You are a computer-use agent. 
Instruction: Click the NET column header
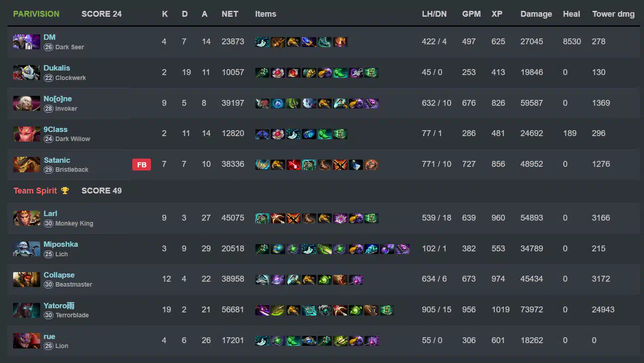coord(230,14)
